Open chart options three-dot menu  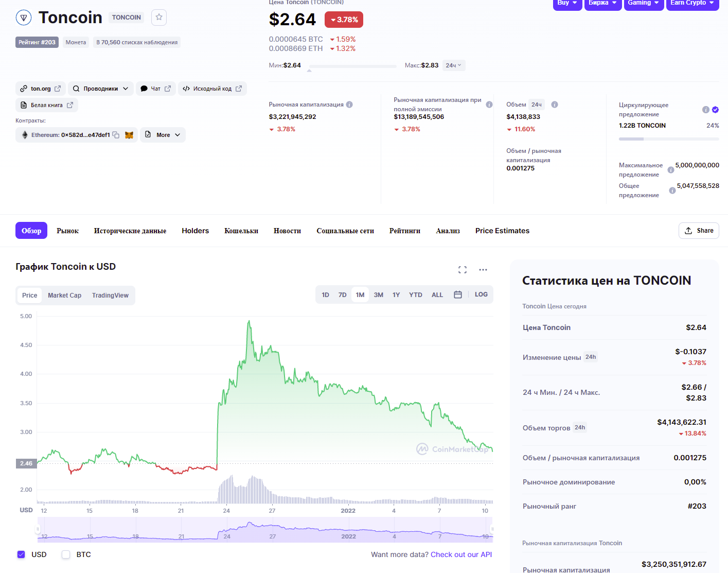pyautogui.click(x=483, y=270)
